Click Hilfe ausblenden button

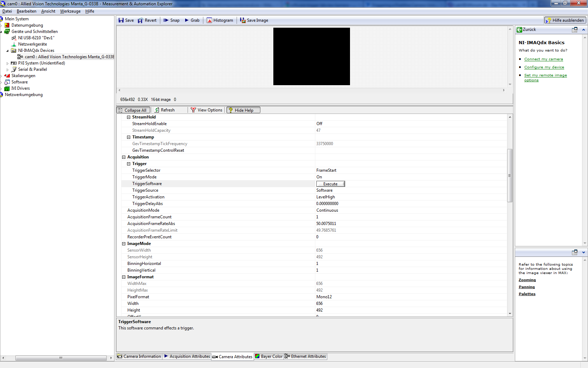coord(565,20)
